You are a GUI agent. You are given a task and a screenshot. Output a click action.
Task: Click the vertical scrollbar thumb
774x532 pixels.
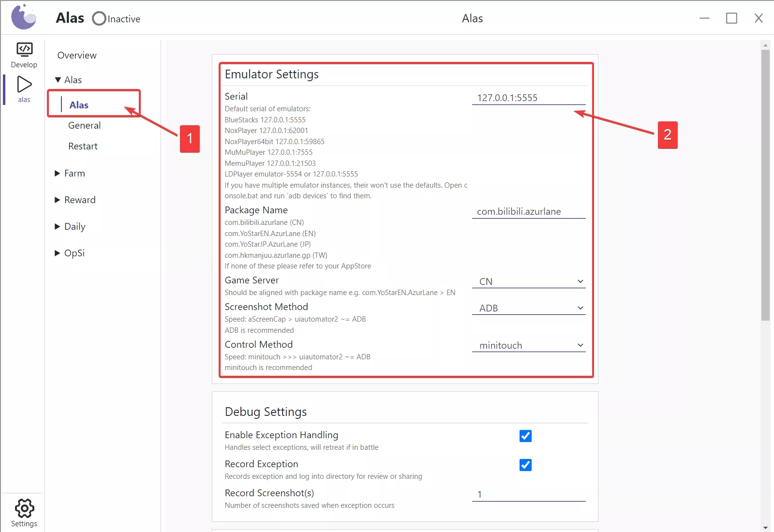pyautogui.click(x=765, y=184)
